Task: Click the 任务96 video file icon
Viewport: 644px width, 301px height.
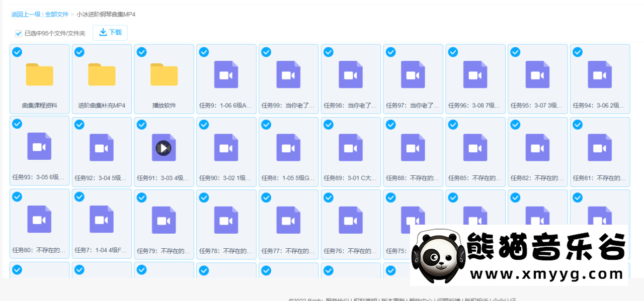Action: [475, 74]
